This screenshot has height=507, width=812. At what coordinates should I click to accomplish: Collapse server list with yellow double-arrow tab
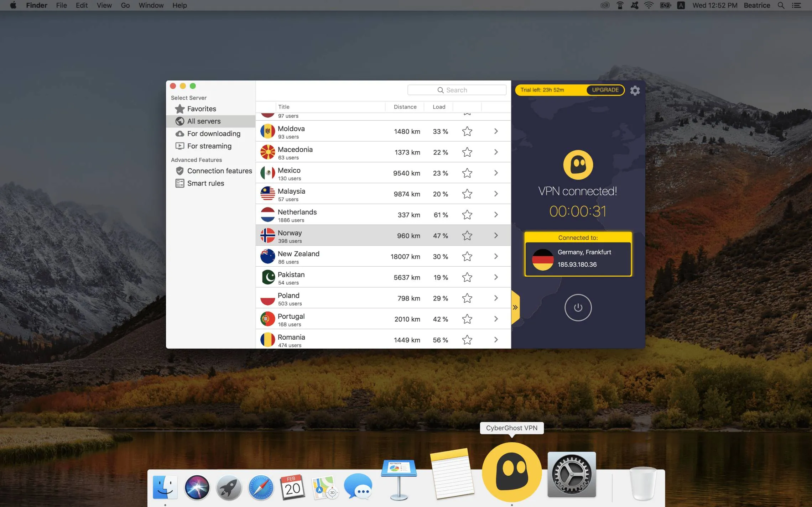coord(515,307)
